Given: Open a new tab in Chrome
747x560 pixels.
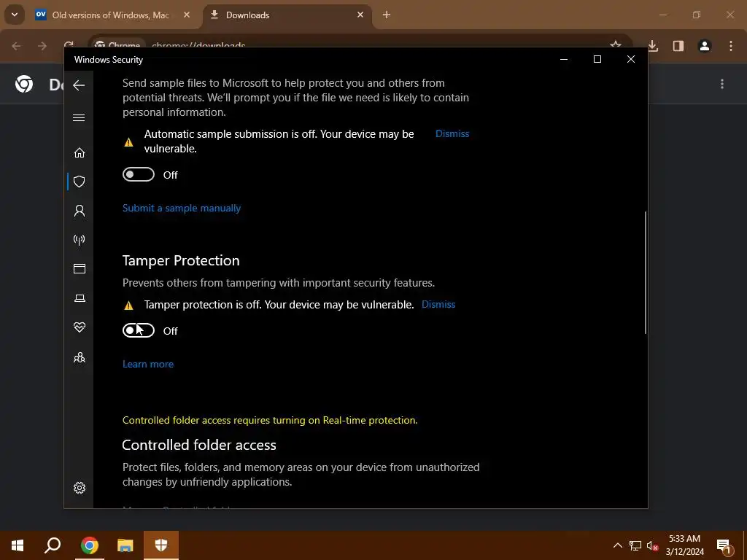Looking at the screenshot, I should (x=387, y=15).
